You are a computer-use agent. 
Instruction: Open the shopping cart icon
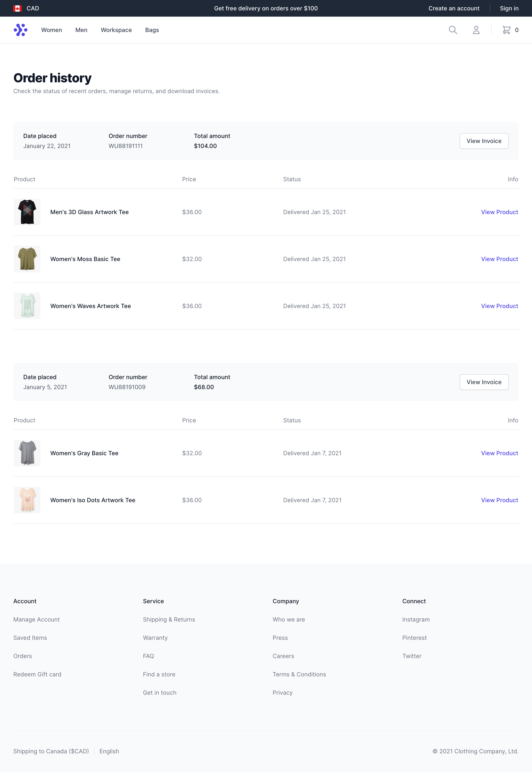point(506,30)
